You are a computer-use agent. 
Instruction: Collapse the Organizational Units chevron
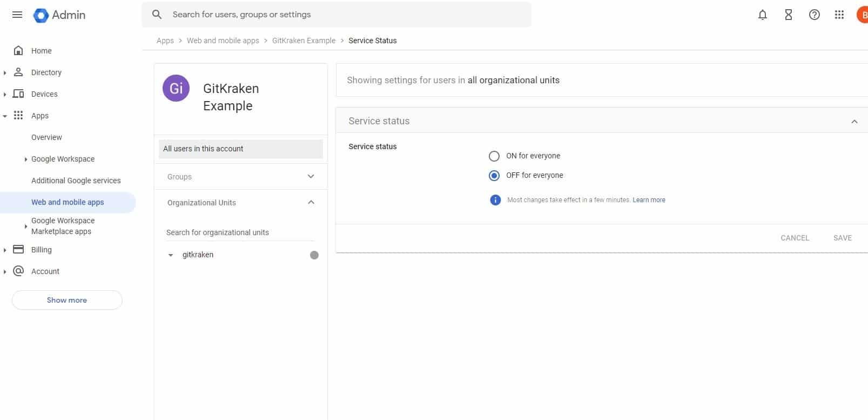311,202
